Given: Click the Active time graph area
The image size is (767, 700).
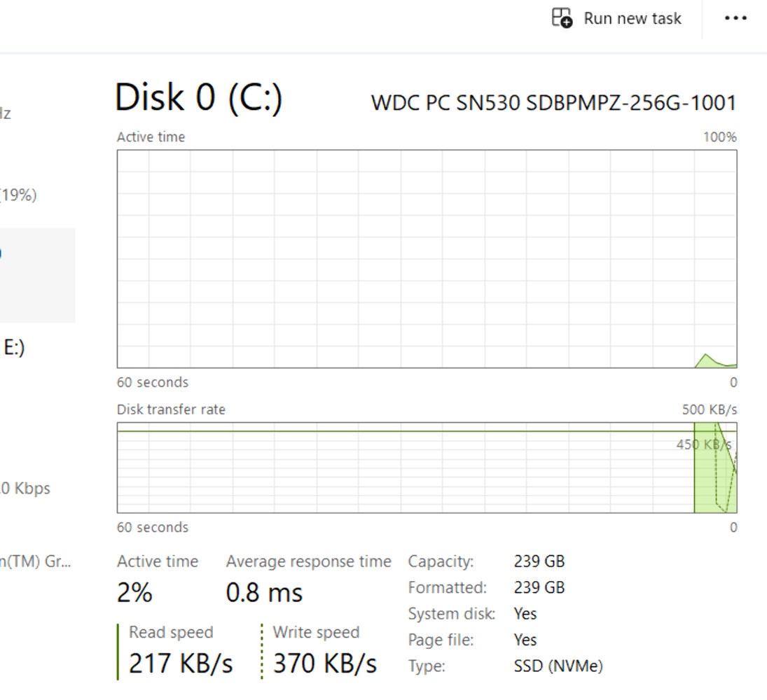Looking at the screenshot, I should (427, 258).
